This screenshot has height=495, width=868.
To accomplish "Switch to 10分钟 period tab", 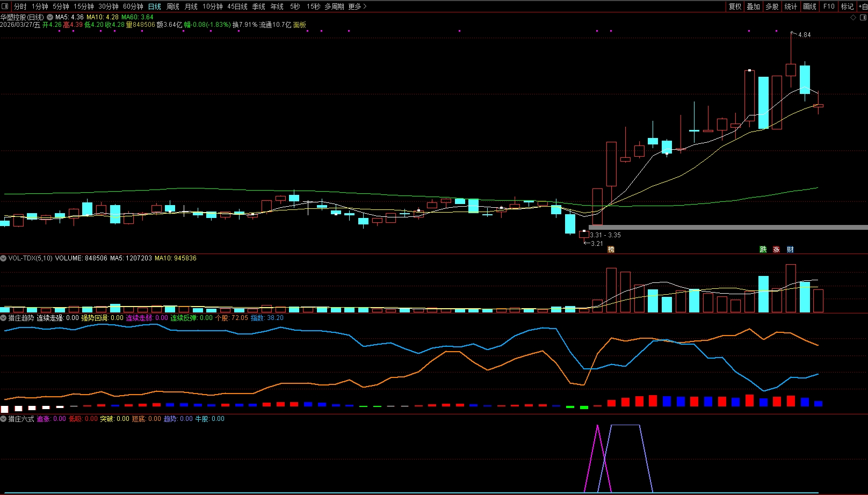I will point(213,6).
